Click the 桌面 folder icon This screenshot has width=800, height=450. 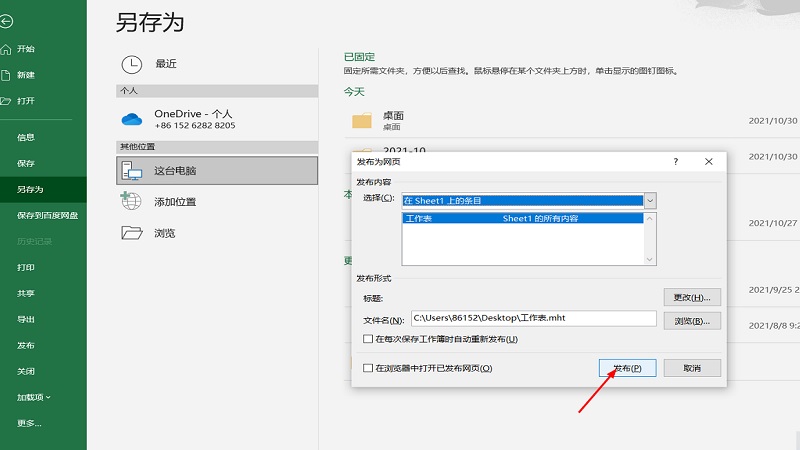click(361, 121)
